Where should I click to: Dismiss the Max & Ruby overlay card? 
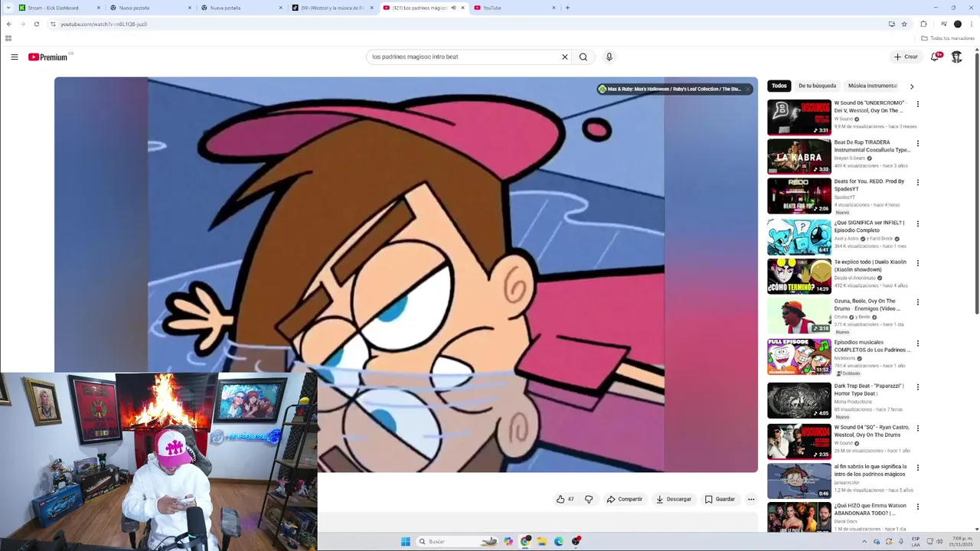click(x=747, y=89)
